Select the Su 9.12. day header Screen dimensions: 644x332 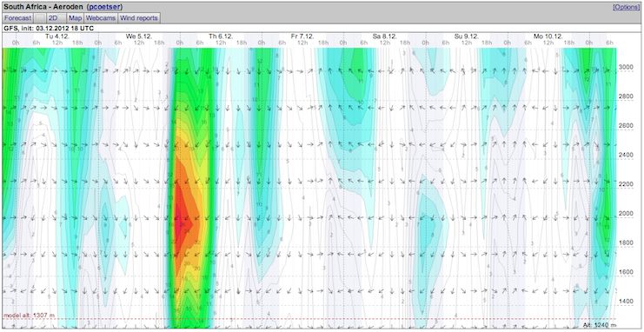pyautogui.click(x=467, y=37)
